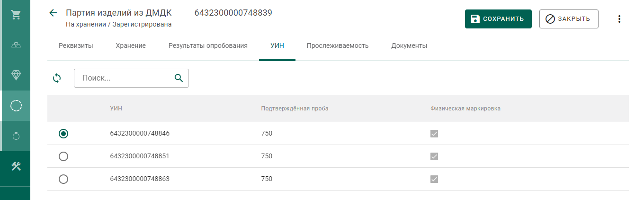
Task: Toggle physical marking checkbox for 6432300000748851
Action: (434, 156)
